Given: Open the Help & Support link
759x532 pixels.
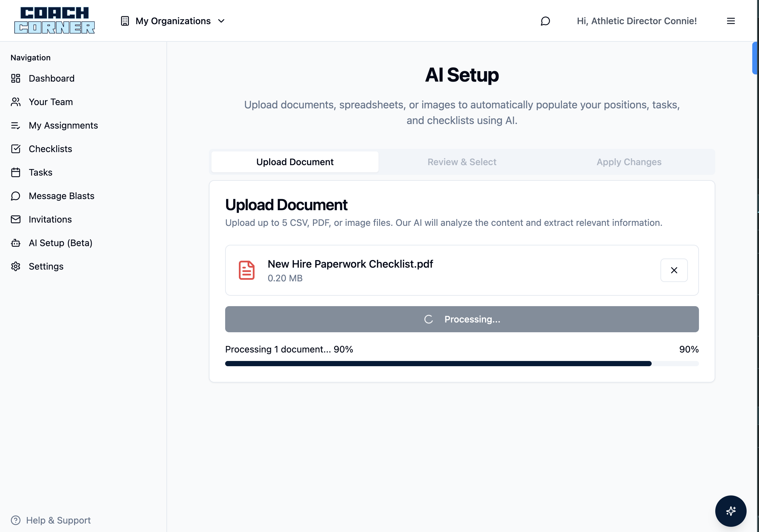Looking at the screenshot, I should pyautogui.click(x=51, y=520).
